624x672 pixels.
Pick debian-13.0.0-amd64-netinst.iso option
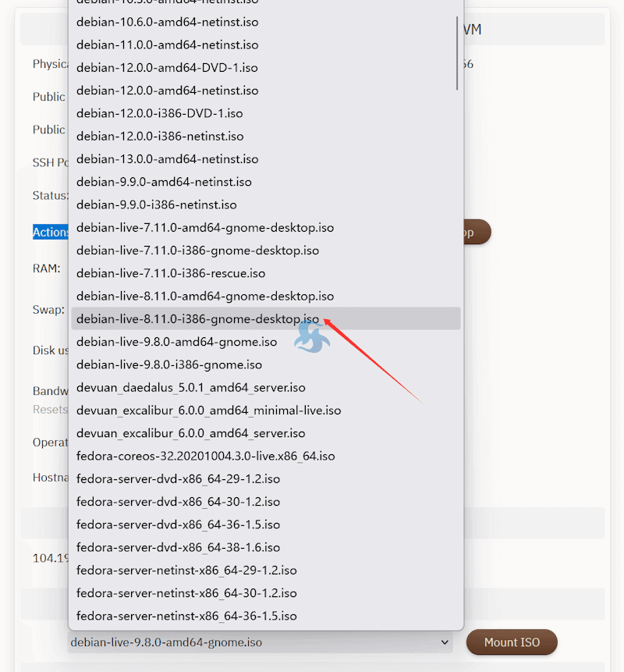[x=167, y=159]
